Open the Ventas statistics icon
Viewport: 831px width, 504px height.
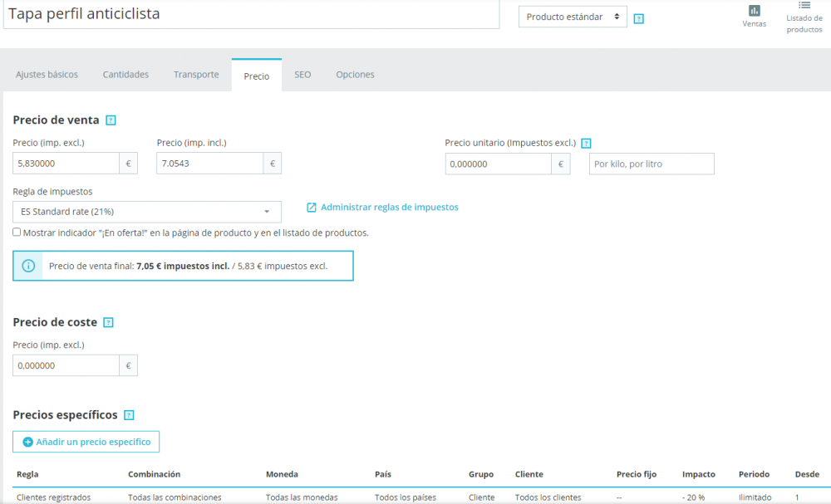tap(754, 15)
